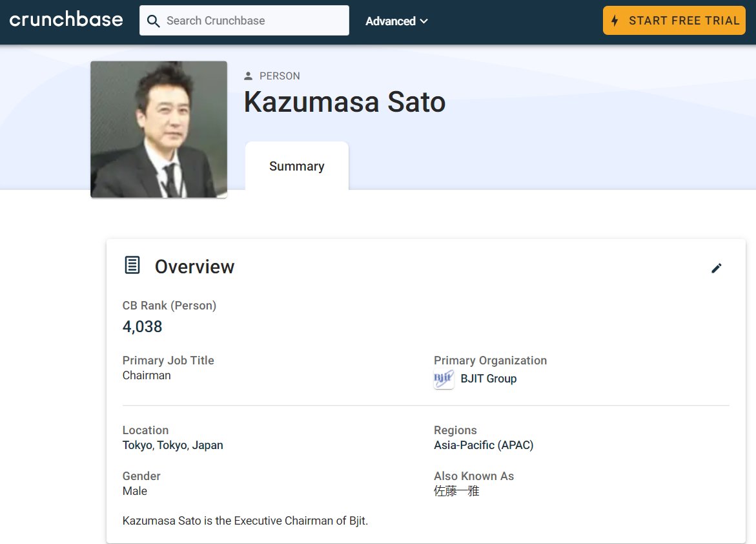Click the person icon beside PERSON label
The height and width of the screenshot is (544, 756).
coord(249,76)
